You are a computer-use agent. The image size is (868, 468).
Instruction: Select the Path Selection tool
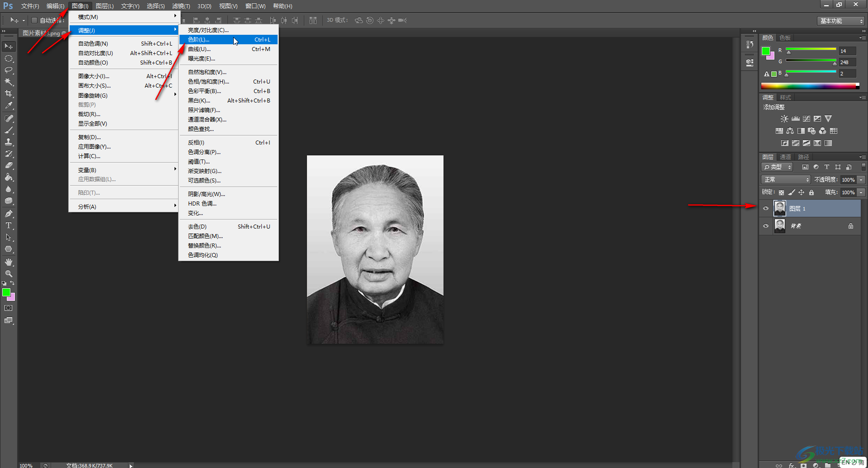(9, 237)
